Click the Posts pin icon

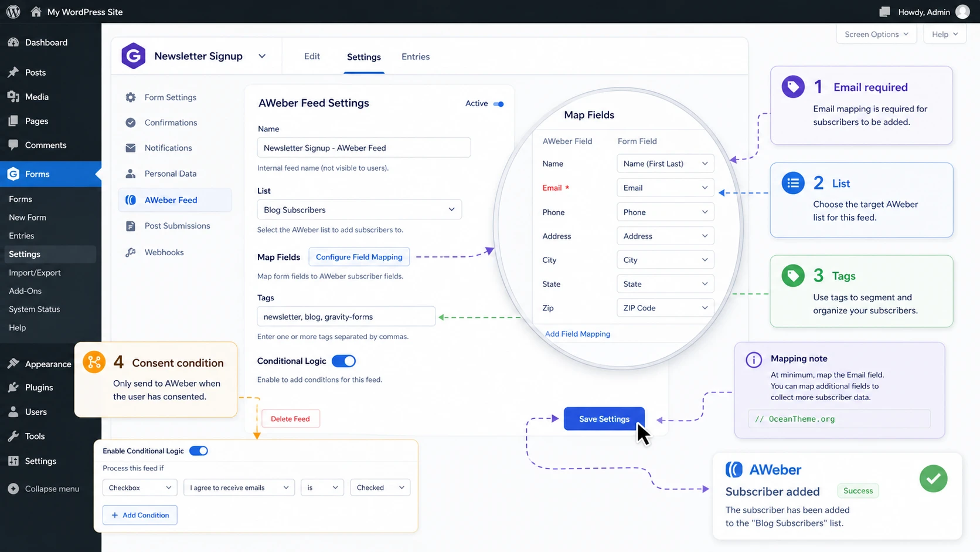[13, 72]
